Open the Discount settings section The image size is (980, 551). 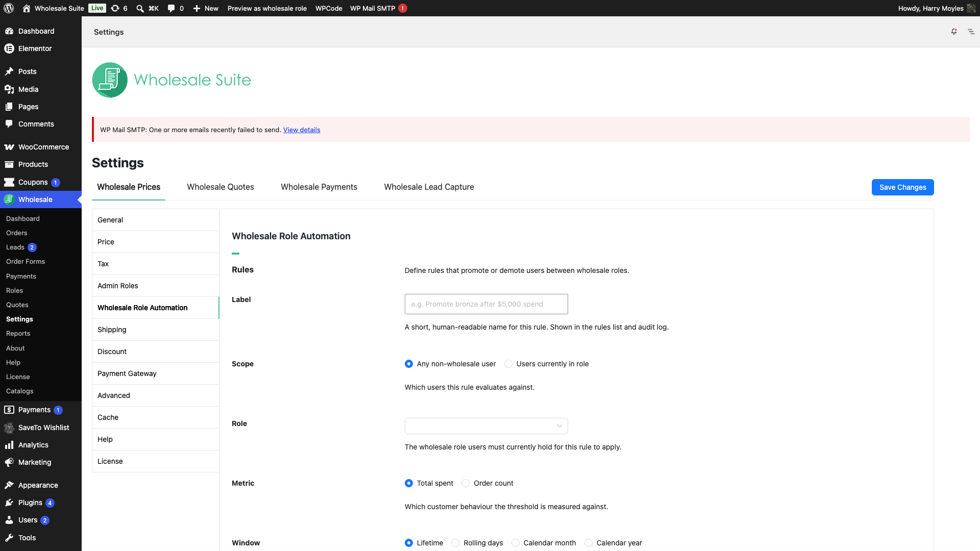(x=155, y=352)
